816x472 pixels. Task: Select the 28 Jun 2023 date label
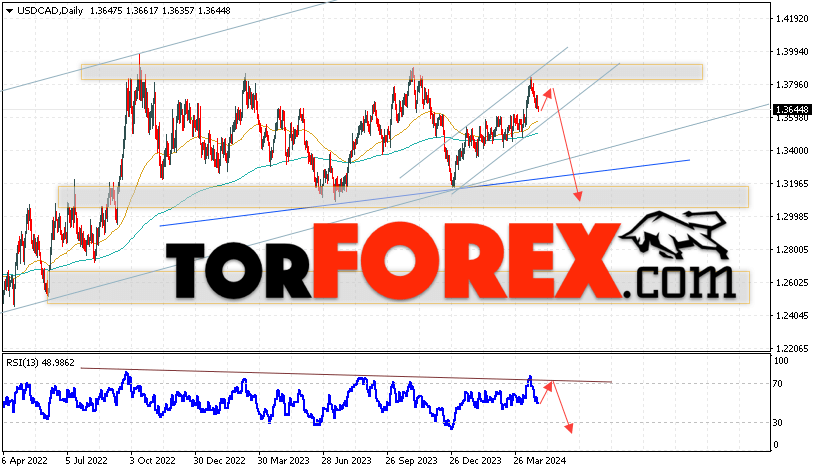pyautogui.click(x=347, y=461)
